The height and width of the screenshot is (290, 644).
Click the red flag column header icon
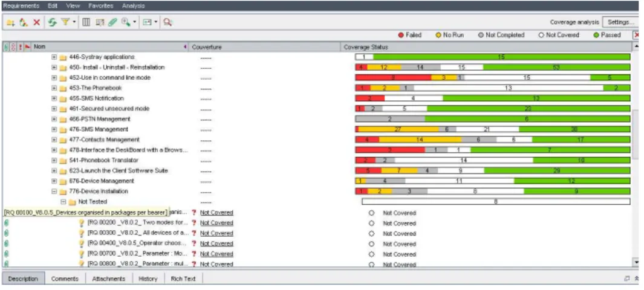(28, 47)
